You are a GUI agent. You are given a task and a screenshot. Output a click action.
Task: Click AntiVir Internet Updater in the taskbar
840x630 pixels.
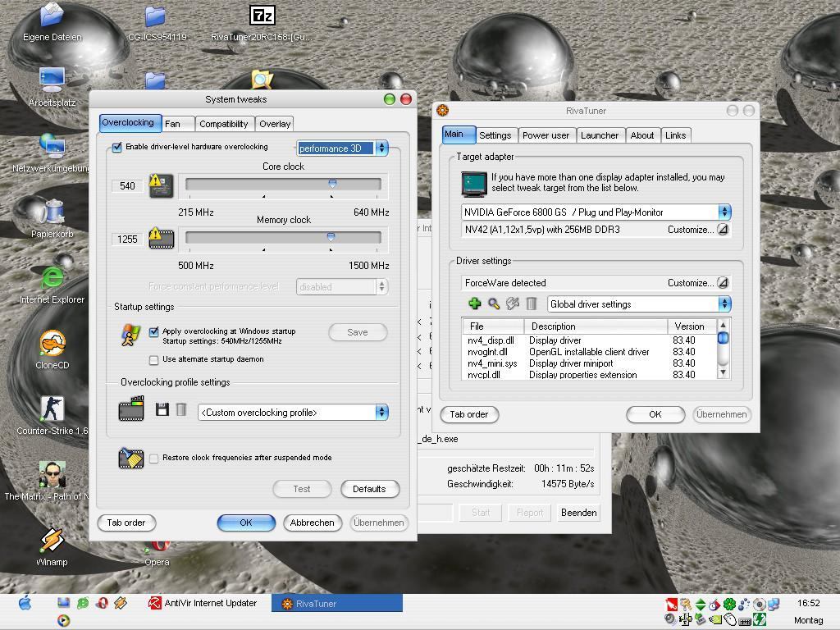point(203,603)
